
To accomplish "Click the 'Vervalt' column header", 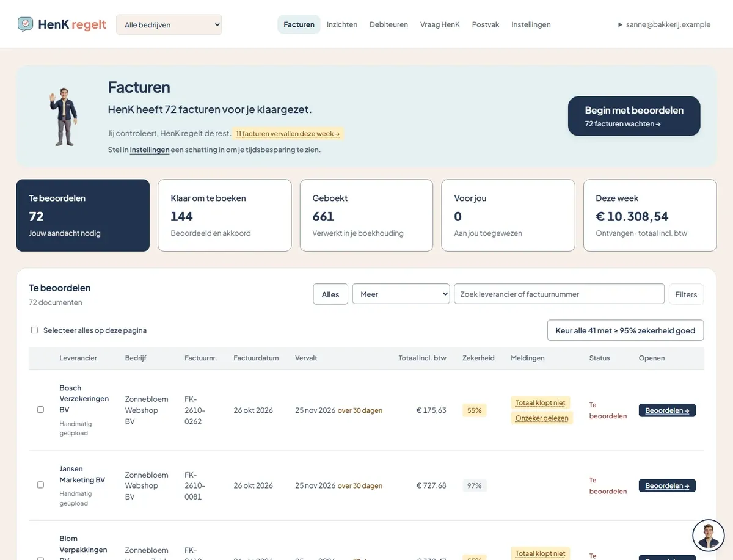I will tap(306, 358).
